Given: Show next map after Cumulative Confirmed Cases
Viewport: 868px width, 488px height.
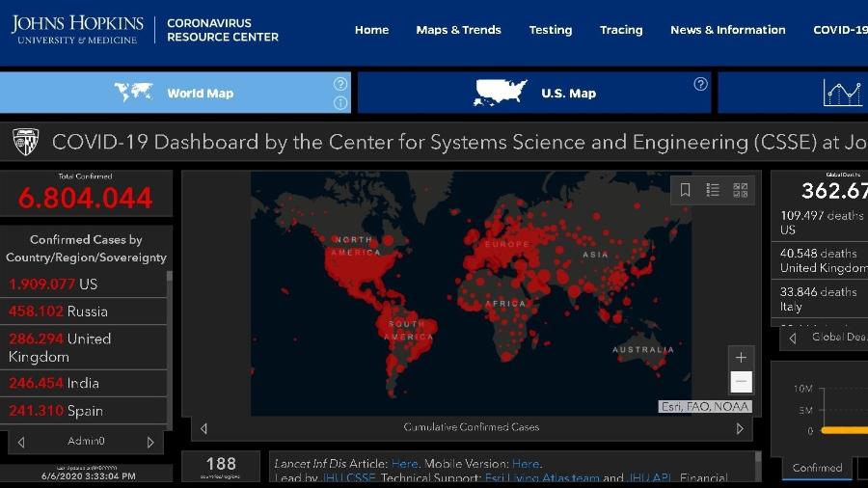Looking at the screenshot, I should 740,428.
